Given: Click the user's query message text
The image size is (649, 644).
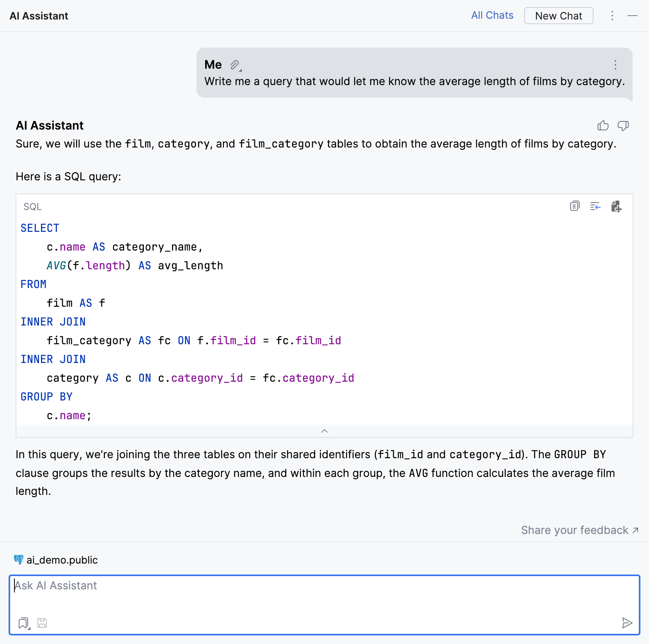Looking at the screenshot, I should point(414,81).
